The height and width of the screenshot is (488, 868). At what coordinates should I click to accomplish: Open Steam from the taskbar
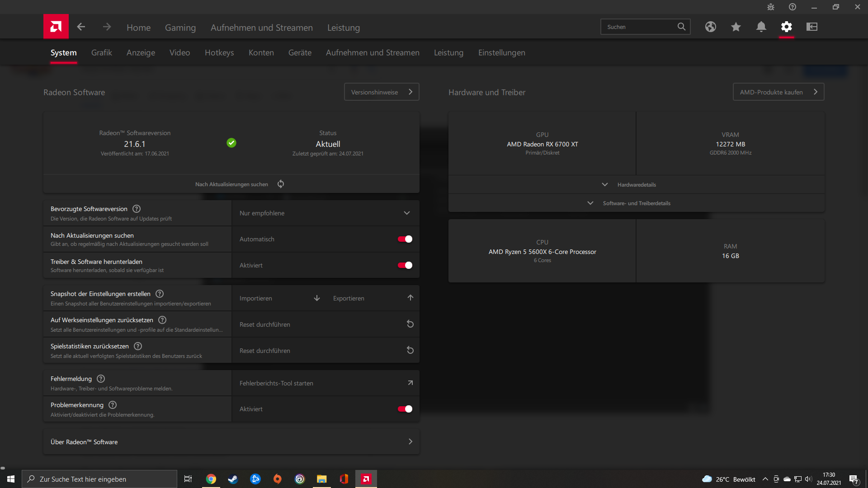click(x=233, y=479)
